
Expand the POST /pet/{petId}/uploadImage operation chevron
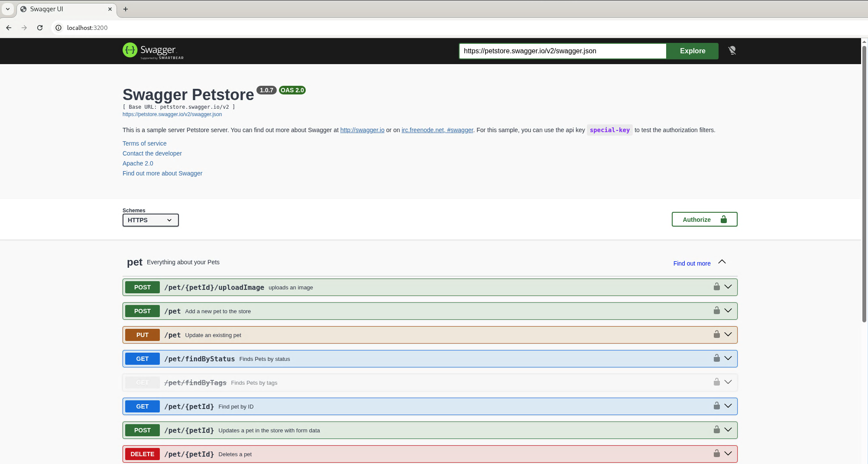point(728,287)
